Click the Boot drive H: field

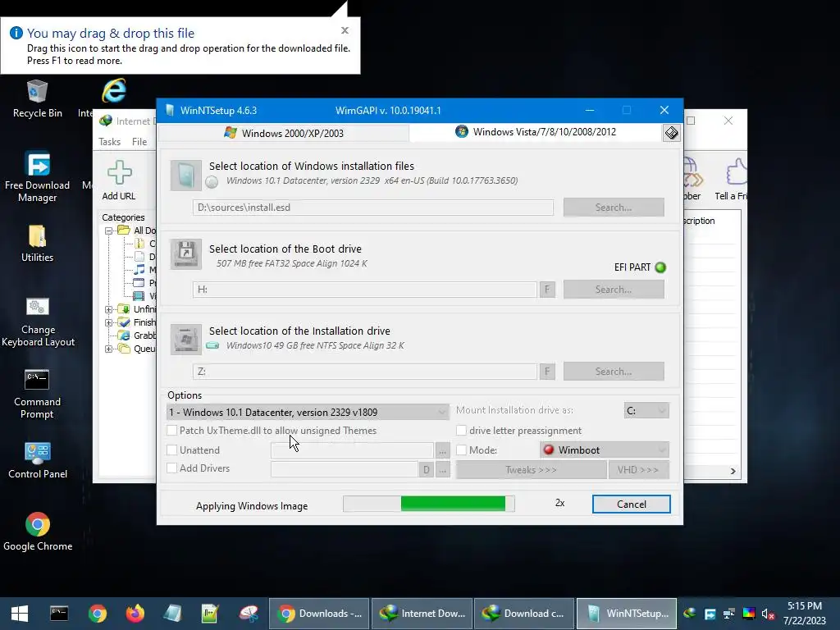pyautogui.click(x=365, y=290)
